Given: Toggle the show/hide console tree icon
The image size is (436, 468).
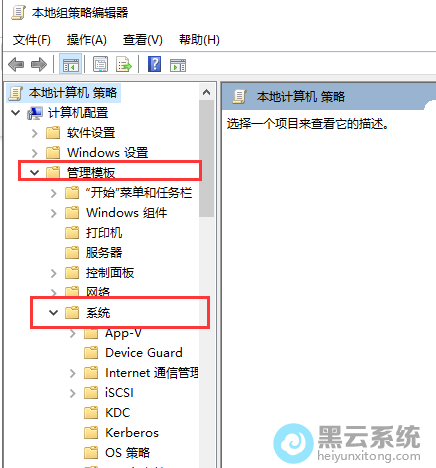Looking at the screenshot, I should 71,64.
